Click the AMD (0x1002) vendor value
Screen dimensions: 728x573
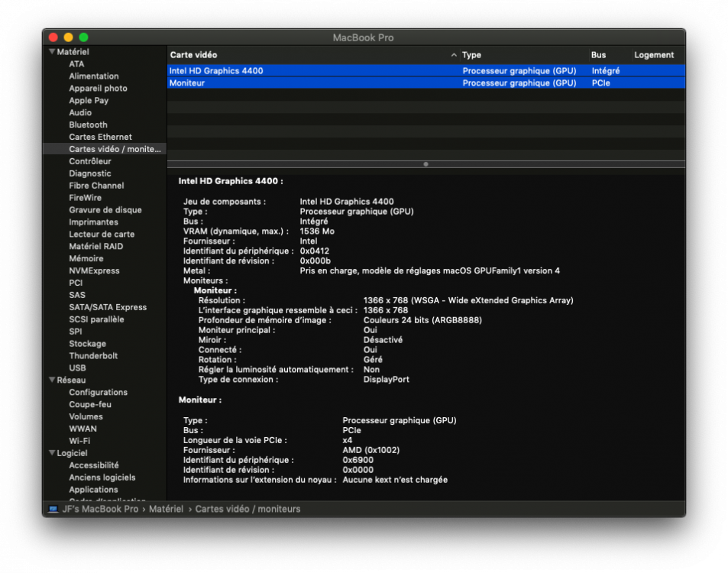click(x=371, y=450)
